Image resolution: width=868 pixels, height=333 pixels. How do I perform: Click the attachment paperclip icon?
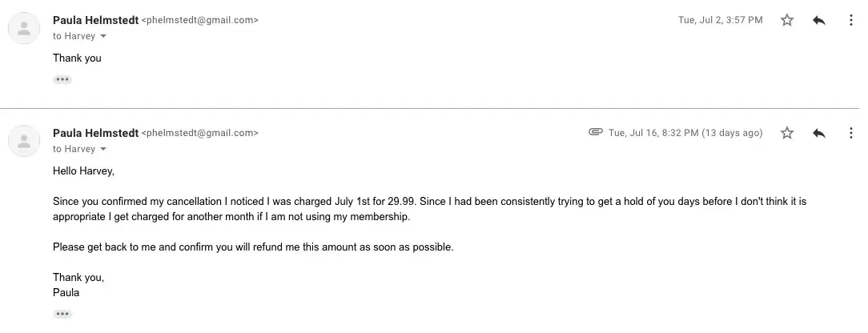click(595, 132)
